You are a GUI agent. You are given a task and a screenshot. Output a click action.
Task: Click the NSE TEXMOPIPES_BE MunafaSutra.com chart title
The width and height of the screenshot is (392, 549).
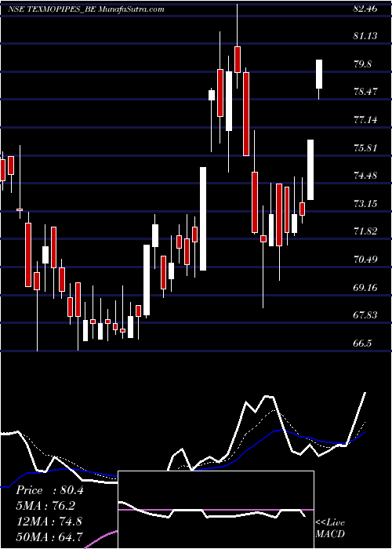click(85, 9)
